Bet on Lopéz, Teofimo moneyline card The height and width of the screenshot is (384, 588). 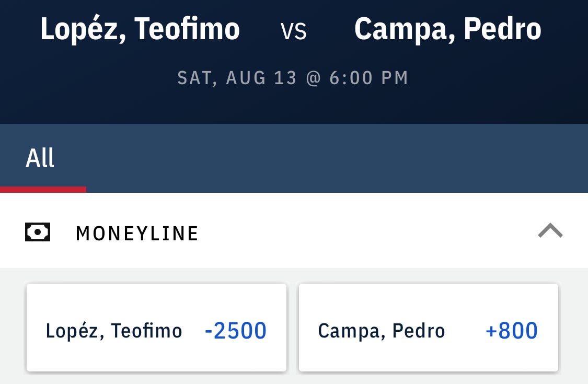click(x=156, y=328)
